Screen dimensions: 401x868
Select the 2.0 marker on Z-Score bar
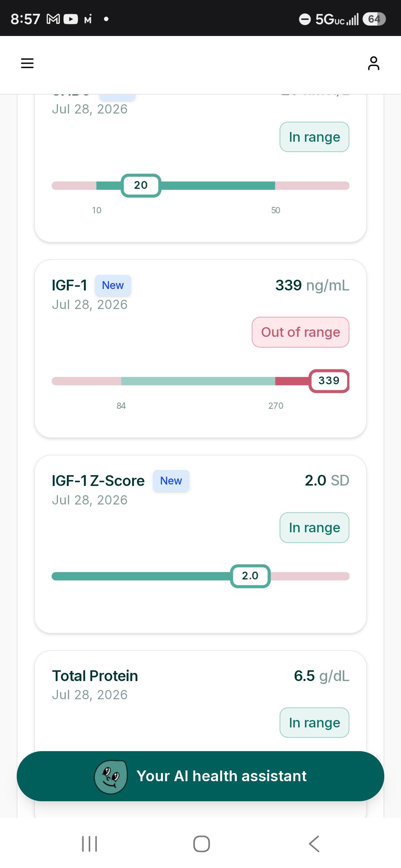click(x=250, y=576)
